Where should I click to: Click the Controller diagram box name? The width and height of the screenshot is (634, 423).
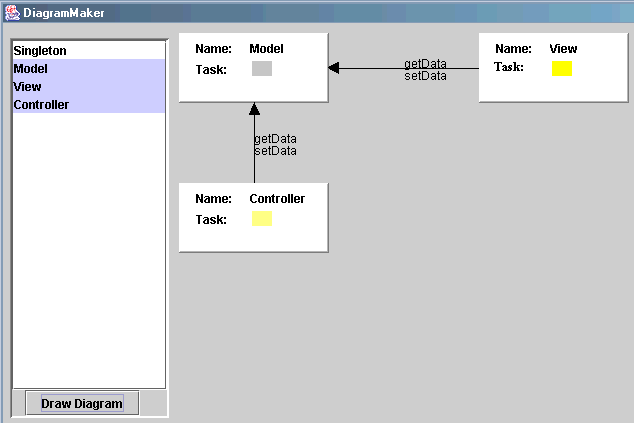tap(277, 199)
